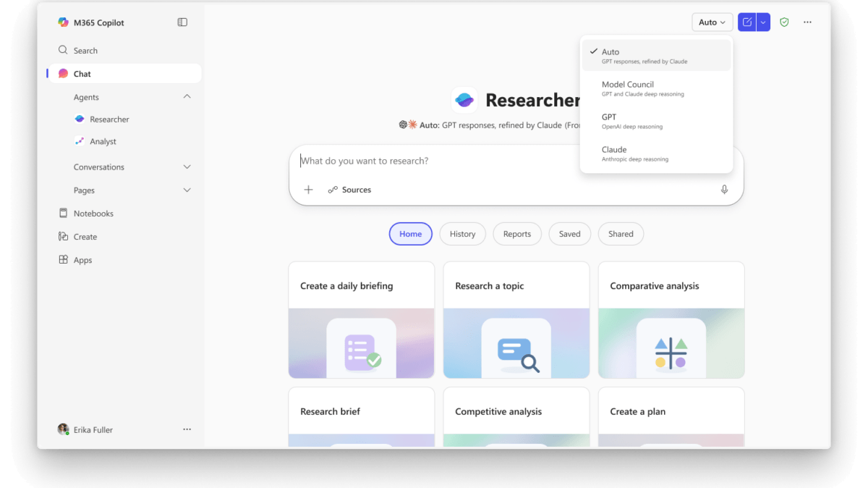Switch to the History tab

(463, 234)
